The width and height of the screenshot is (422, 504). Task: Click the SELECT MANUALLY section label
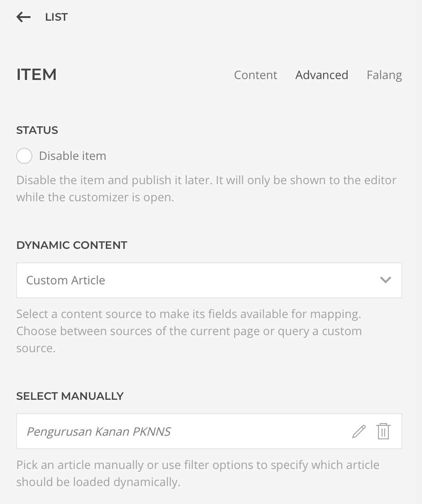(x=70, y=396)
